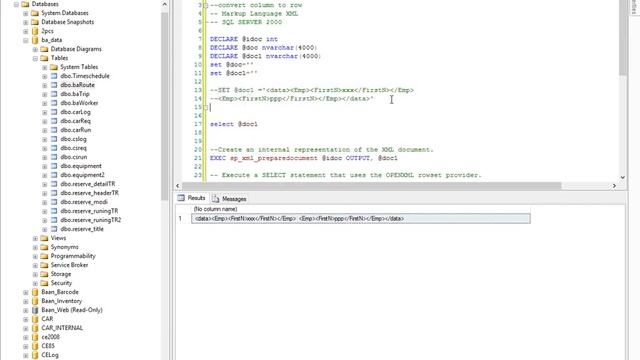Click the editor horizontal scroll-left arrow
This screenshot has height=360, width=640.
178,186
